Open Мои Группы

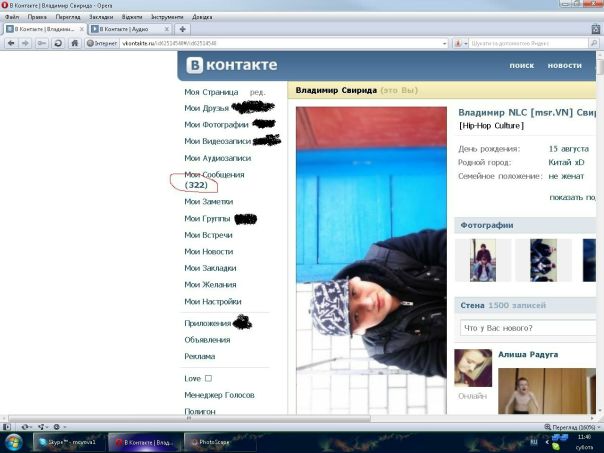(x=207, y=218)
